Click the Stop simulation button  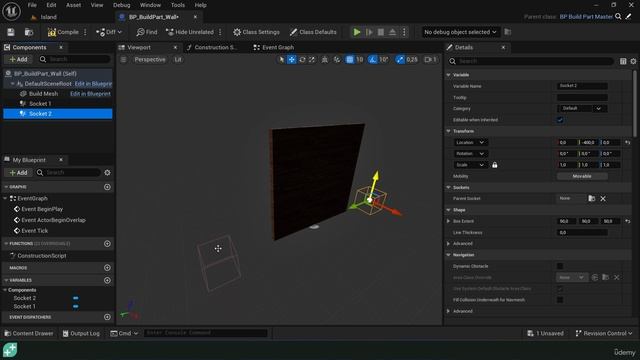380,32
